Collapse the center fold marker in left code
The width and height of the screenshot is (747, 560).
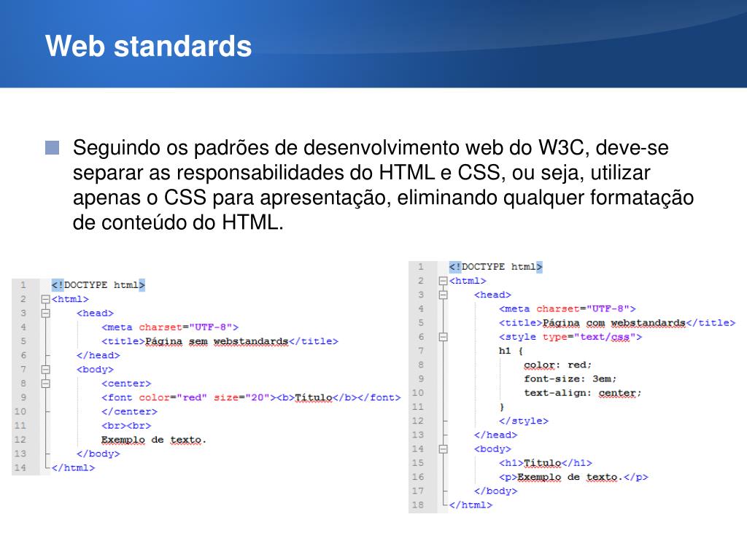tap(46, 384)
